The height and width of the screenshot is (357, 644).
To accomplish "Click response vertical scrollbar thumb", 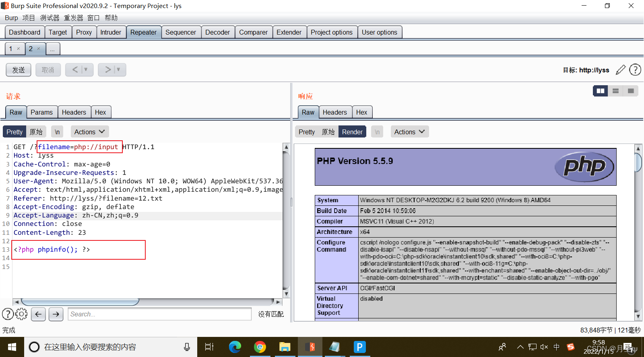I will click(x=638, y=162).
